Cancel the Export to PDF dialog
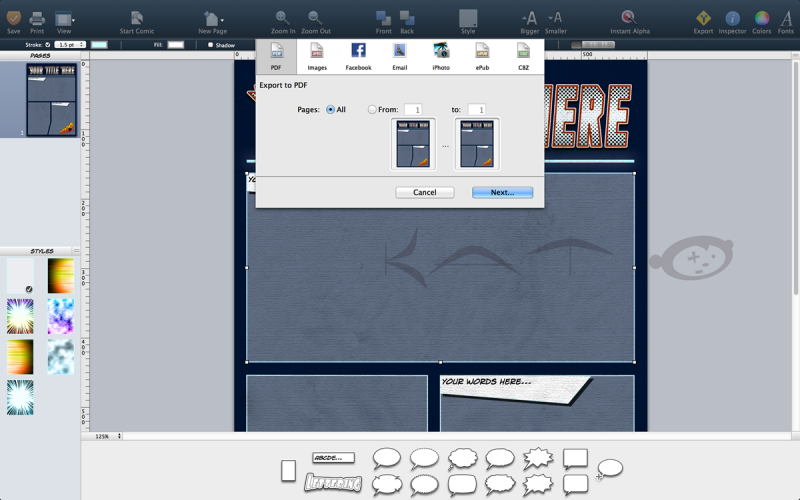 424,192
